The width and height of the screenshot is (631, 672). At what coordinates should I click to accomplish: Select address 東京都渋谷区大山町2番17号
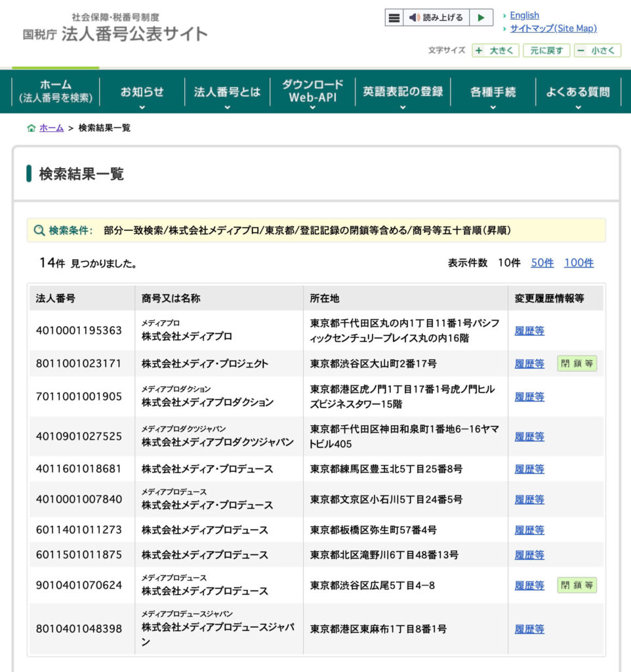click(x=373, y=364)
